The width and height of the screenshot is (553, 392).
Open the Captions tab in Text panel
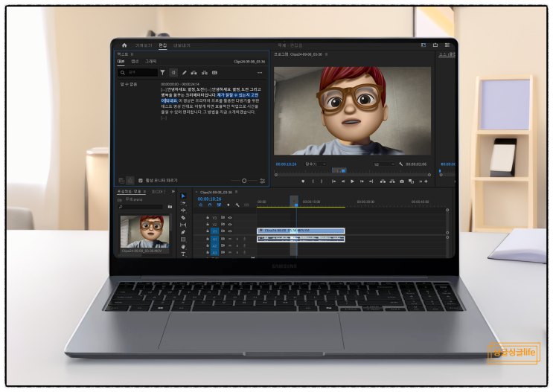(x=135, y=61)
